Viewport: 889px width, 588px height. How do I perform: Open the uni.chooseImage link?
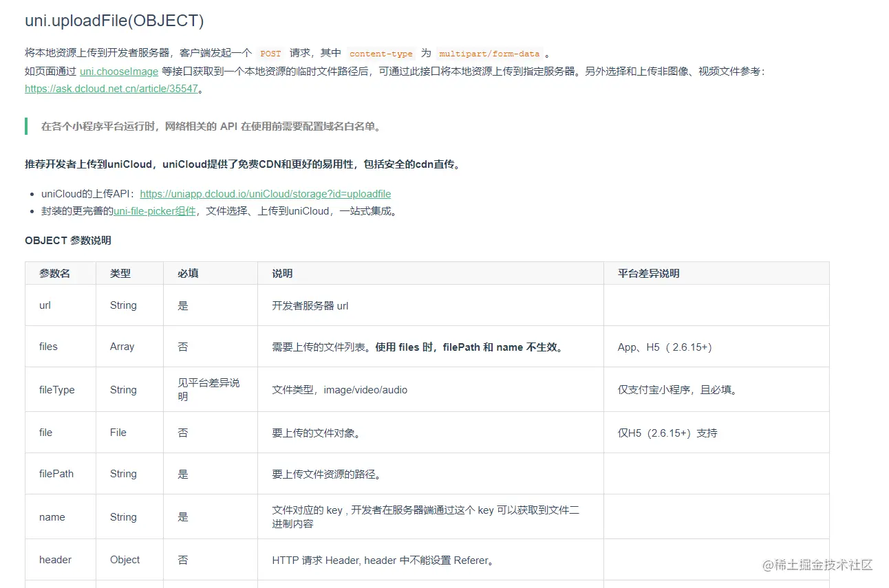[119, 71]
